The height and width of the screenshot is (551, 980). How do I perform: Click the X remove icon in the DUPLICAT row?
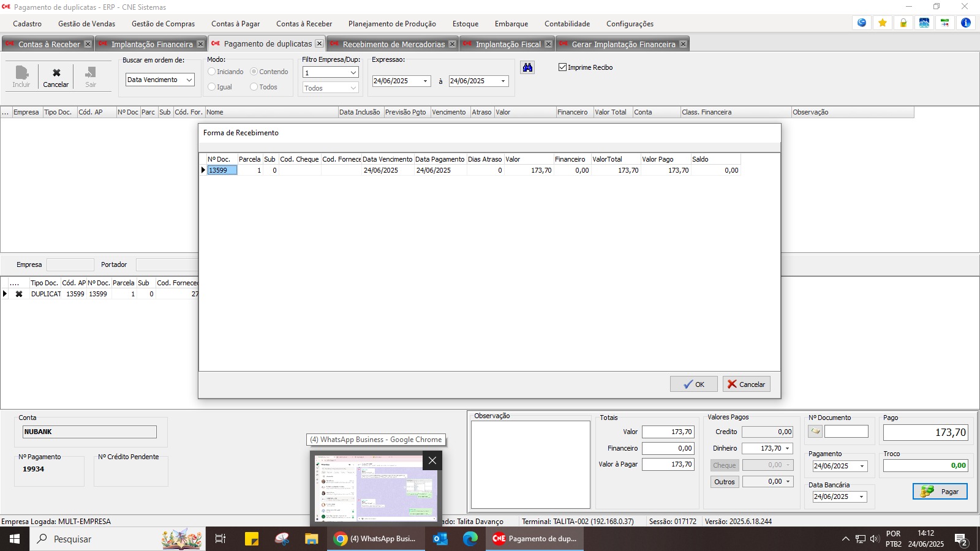click(x=19, y=294)
